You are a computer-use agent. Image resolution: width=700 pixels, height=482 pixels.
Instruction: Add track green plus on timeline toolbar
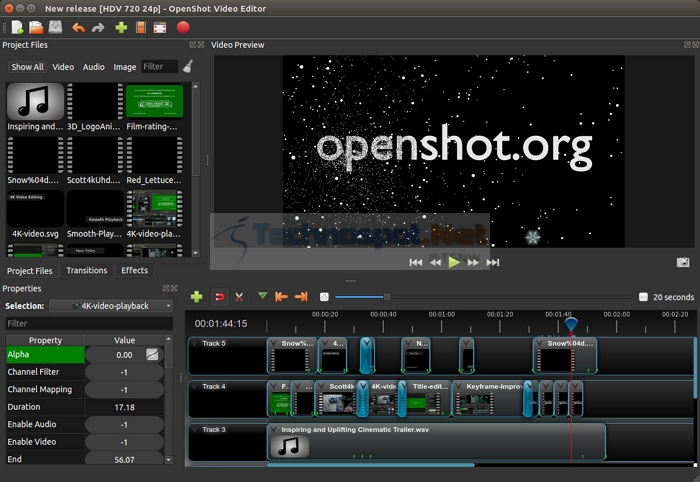click(196, 297)
